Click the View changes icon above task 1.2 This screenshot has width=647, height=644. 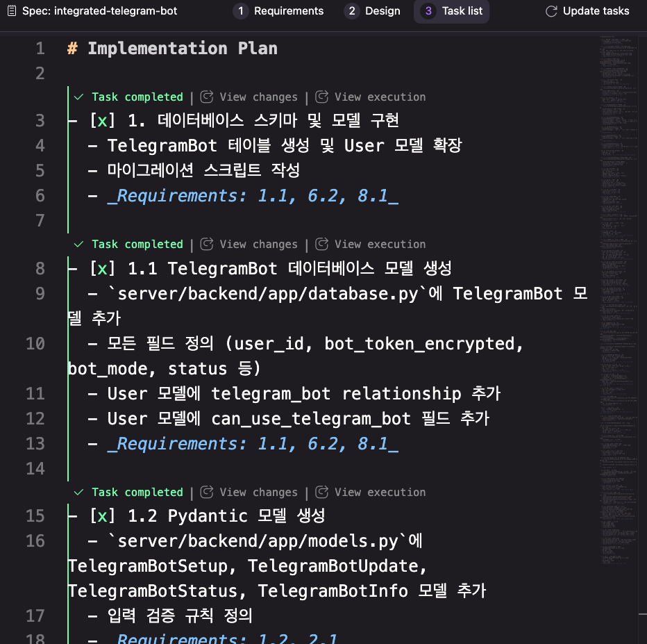coord(206,492)
